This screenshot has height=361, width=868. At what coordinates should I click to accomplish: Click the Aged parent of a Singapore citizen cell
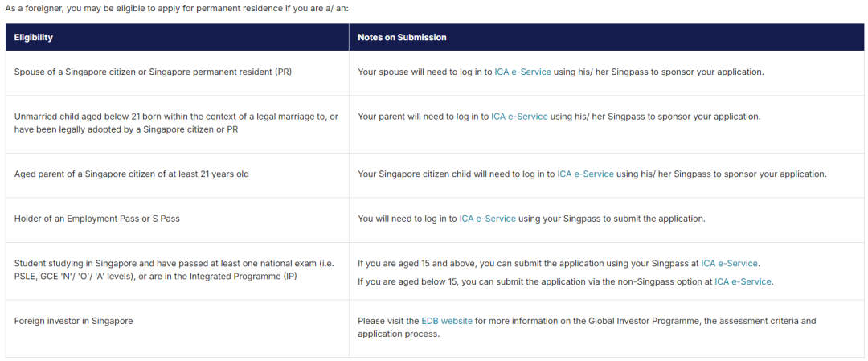131,174
